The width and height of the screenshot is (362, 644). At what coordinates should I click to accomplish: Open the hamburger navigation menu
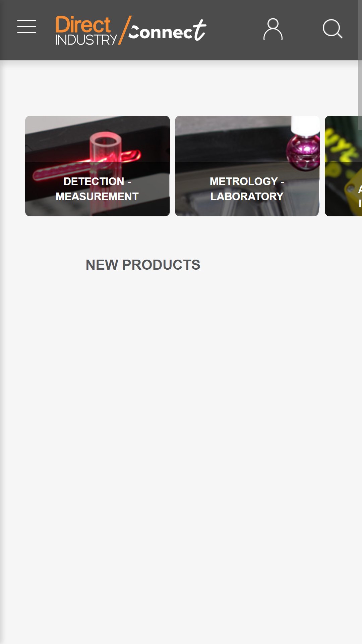click(26, 27)
